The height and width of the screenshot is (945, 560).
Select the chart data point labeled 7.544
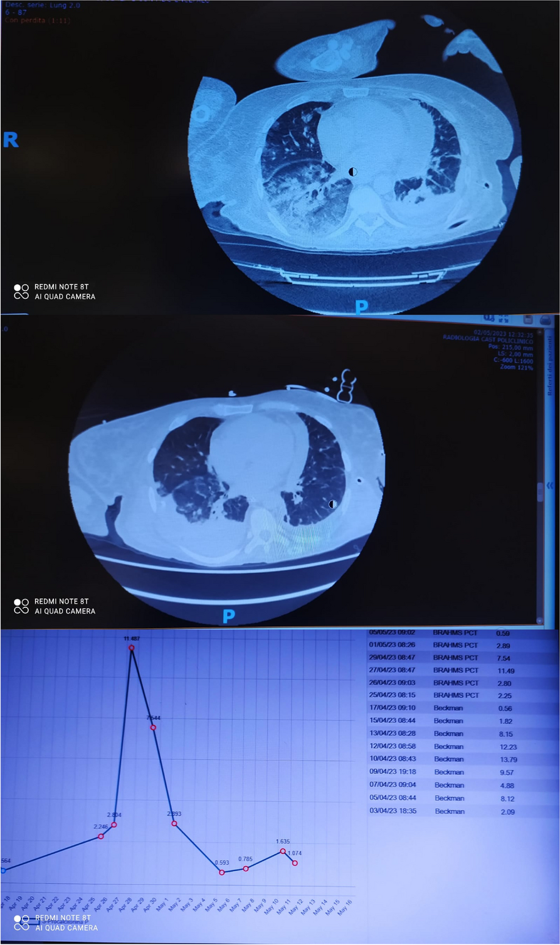tap(153, 727)
